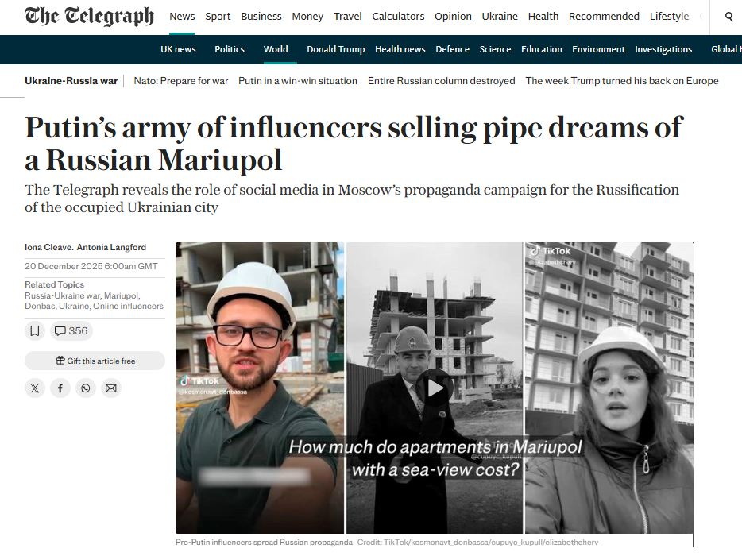Click The Telegraph logo

point(90,17)
